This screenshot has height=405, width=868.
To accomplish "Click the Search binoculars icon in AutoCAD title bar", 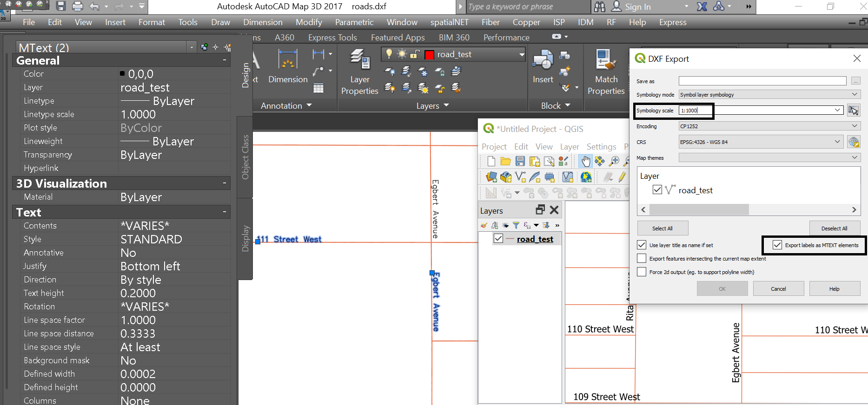I will [600, 7].
